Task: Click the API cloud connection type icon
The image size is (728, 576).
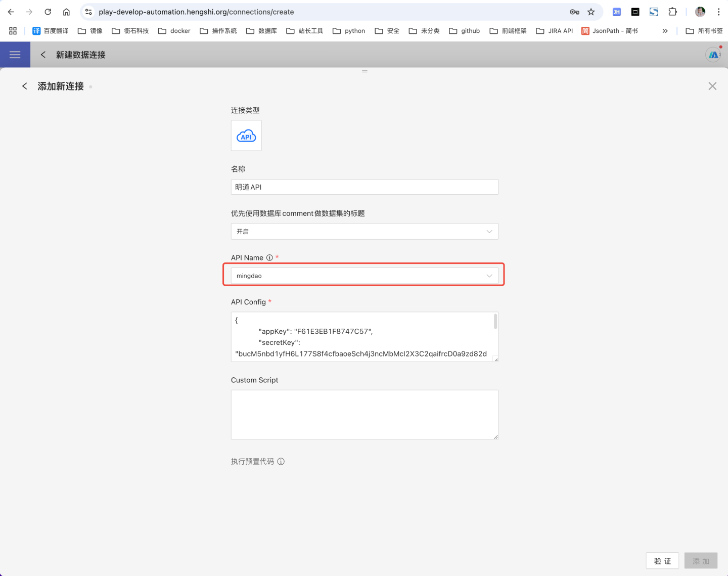Action: [246, 136]
